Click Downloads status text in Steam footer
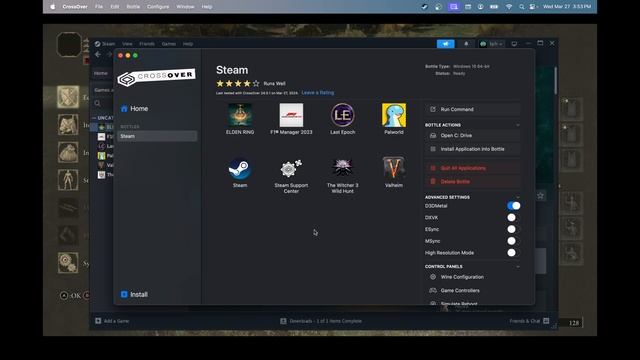The width and height of the screenshot is (640, 360). (x=325, y=321)
